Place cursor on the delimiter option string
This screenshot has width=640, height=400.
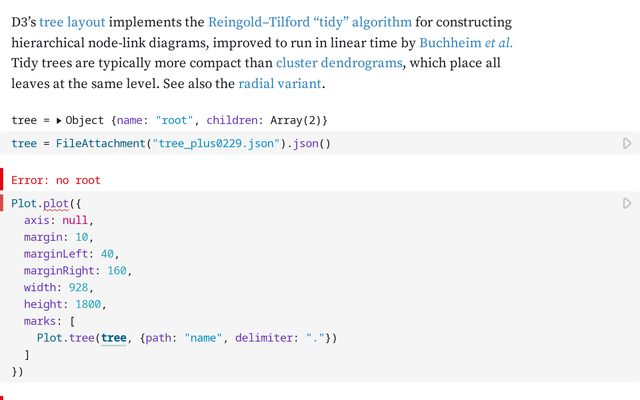click(x=315, y=338)
